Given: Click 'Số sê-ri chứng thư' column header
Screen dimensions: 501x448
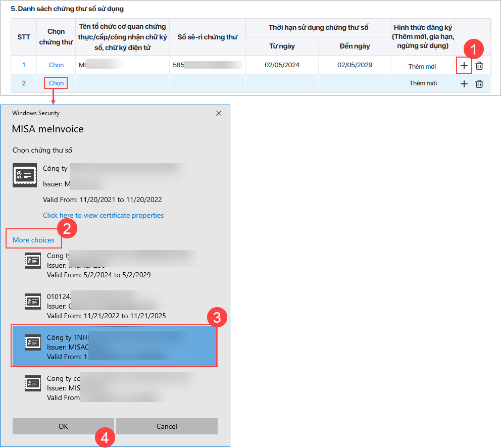Looking at the screenshot, I should click(208, 37).
